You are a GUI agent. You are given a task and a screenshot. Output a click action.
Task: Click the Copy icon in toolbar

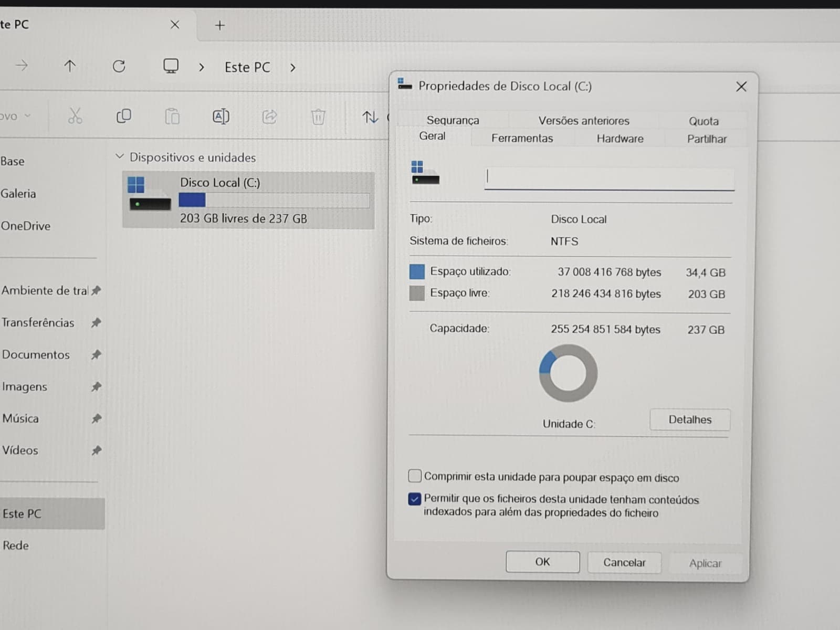[x=123, y=116]
